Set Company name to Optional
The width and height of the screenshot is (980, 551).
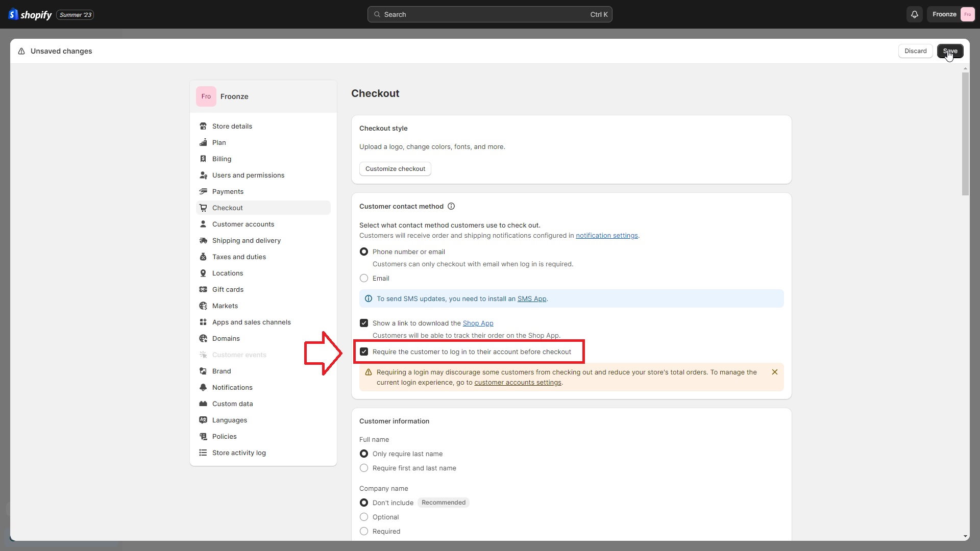[364, 517]
